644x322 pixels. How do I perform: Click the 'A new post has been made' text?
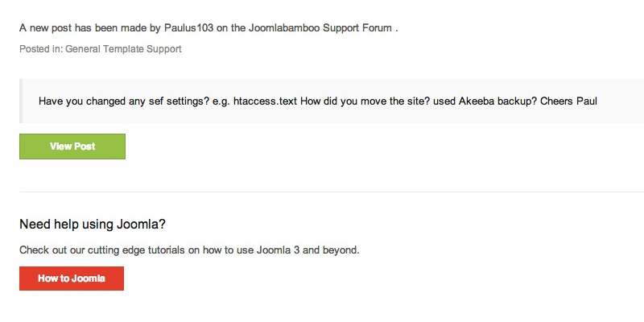click(x=80, y=28)
